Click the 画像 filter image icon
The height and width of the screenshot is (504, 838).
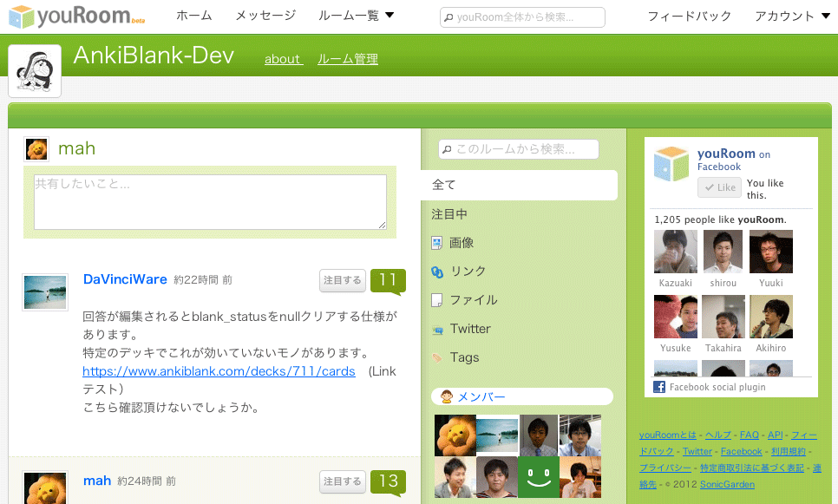coord(436,243)
